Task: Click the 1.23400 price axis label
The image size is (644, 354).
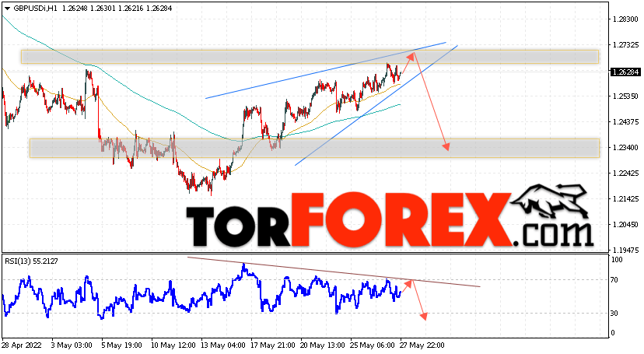Action: tap(625, 147)
